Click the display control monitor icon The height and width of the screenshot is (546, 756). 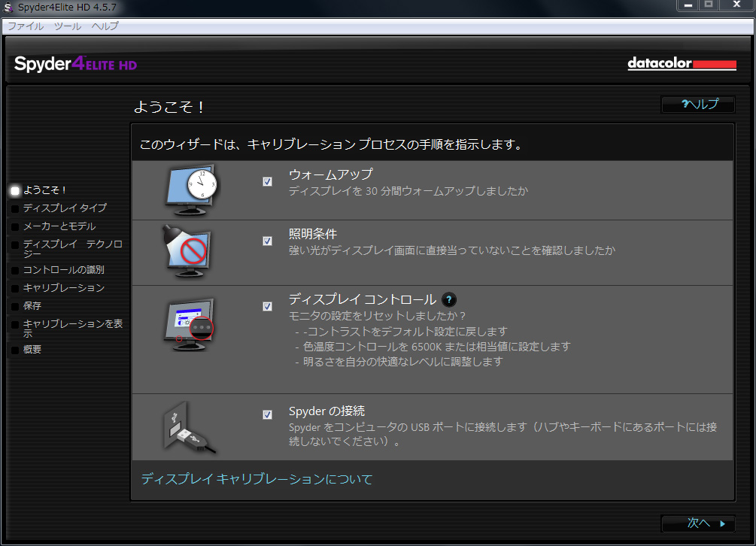(x=187, y=321)
